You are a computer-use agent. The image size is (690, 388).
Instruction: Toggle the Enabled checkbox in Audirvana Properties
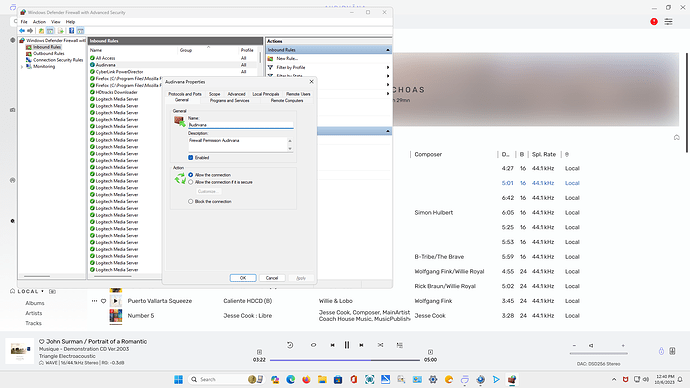pyautogui.click(x=191, y=157)
